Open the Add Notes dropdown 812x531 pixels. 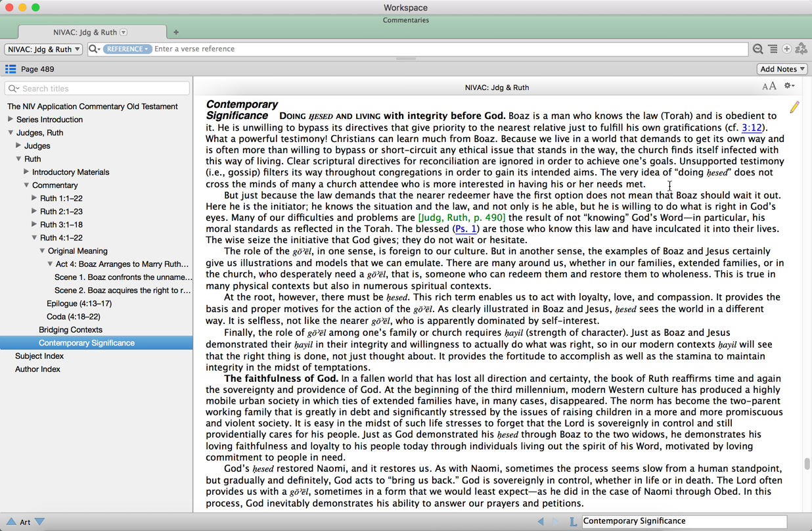click(782, 69)
